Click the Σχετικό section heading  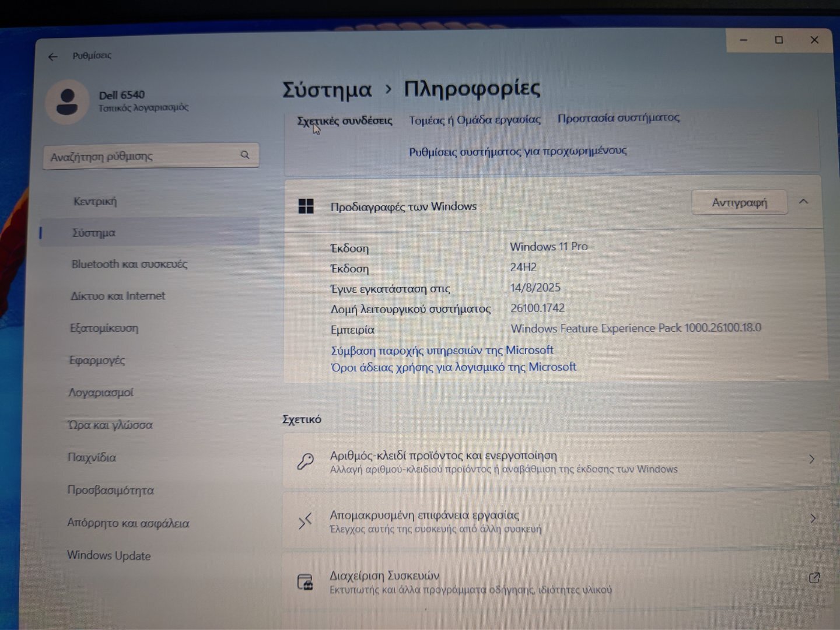(x=302, y=419)
